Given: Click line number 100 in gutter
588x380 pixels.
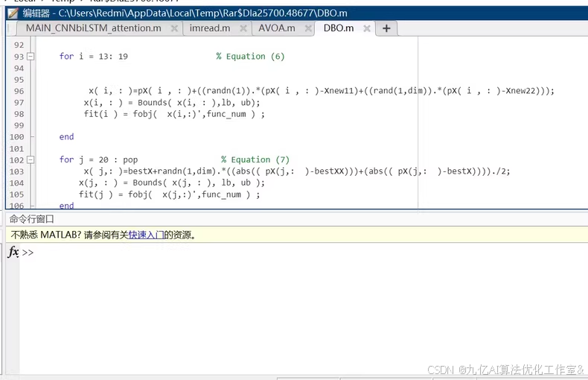Looking at the screenshot, I should point(16,137).
